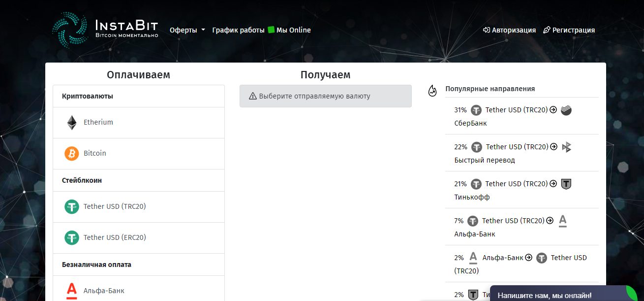This screenshot has width=644, height=301.
Task: Click the СберБанк logo icon
Action: point(566,110)
